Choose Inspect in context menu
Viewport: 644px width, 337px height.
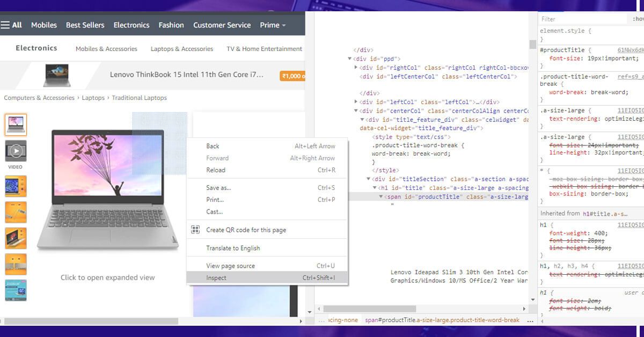point(267,278)
